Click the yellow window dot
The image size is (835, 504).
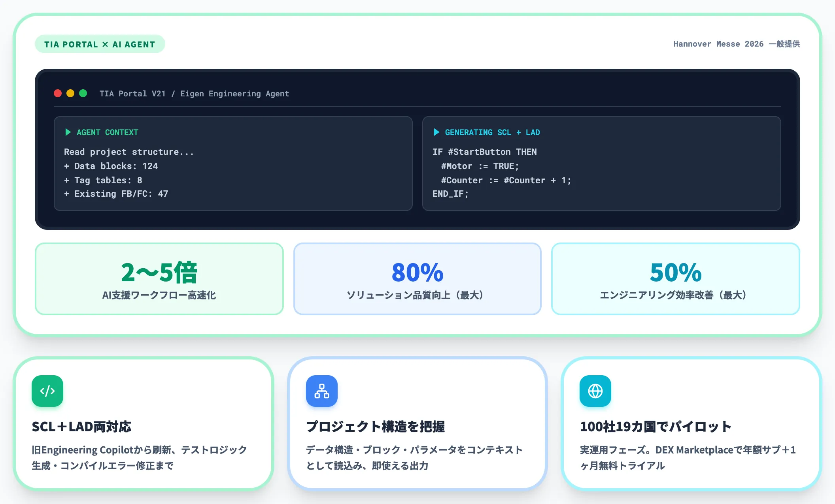click(70, 93)
